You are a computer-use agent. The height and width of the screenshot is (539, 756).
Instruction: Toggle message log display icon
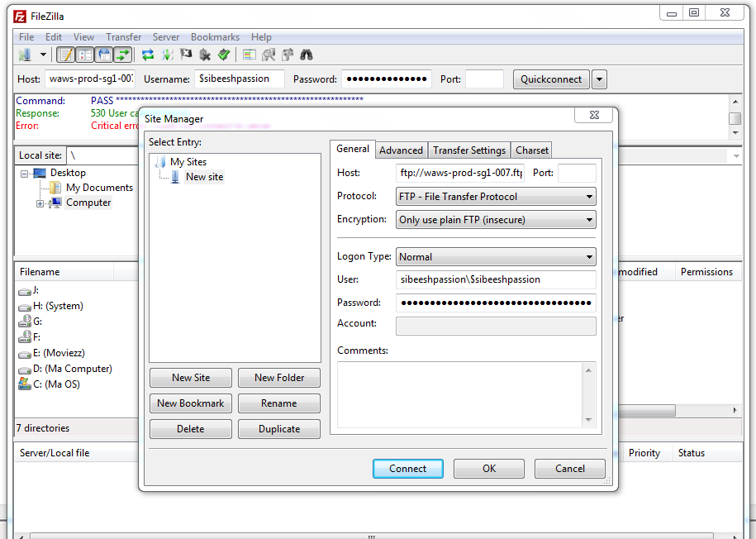click(x=65, y=55)
